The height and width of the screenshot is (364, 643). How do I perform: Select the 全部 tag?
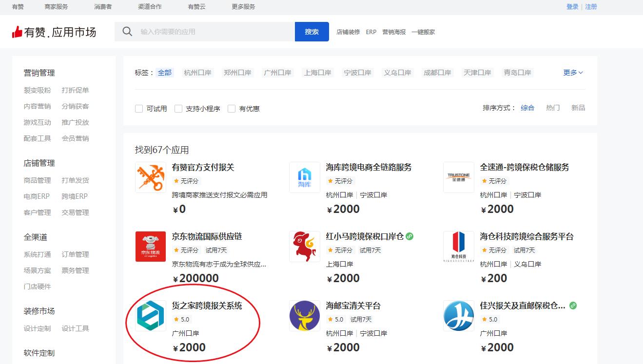coord(165,73)
